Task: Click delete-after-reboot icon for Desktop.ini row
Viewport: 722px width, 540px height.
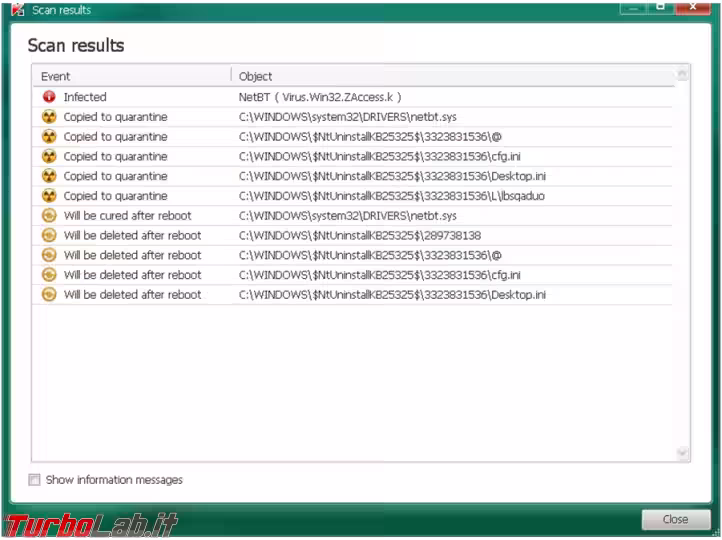Action: click(x=49, y=295)
